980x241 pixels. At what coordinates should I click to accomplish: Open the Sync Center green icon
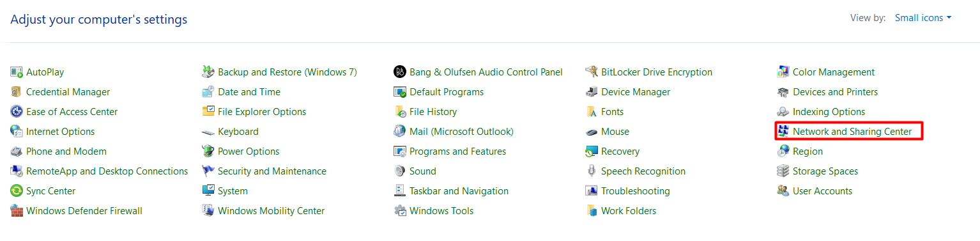(17, 191)
